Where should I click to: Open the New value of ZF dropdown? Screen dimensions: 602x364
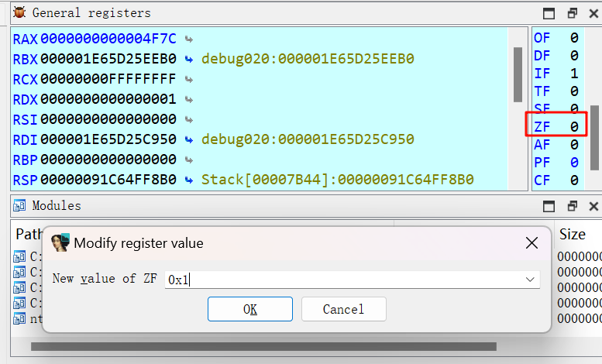pyautogui.click(x=530, y=280)
